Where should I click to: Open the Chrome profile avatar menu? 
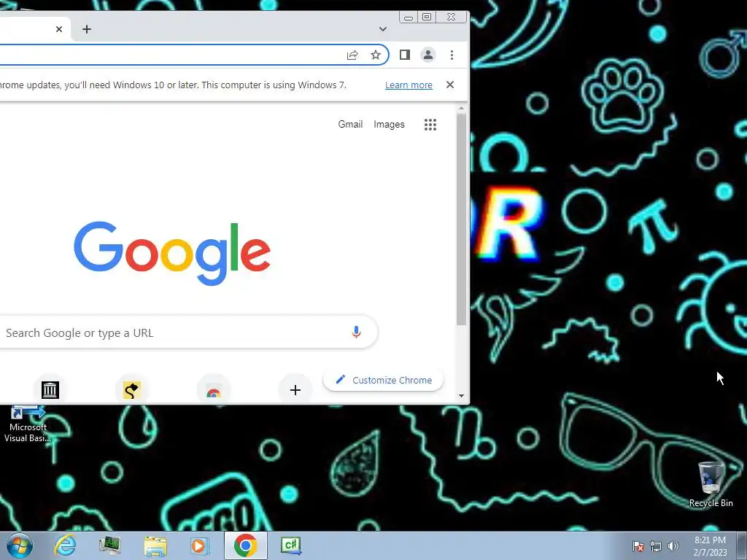(x=428, y=55)
